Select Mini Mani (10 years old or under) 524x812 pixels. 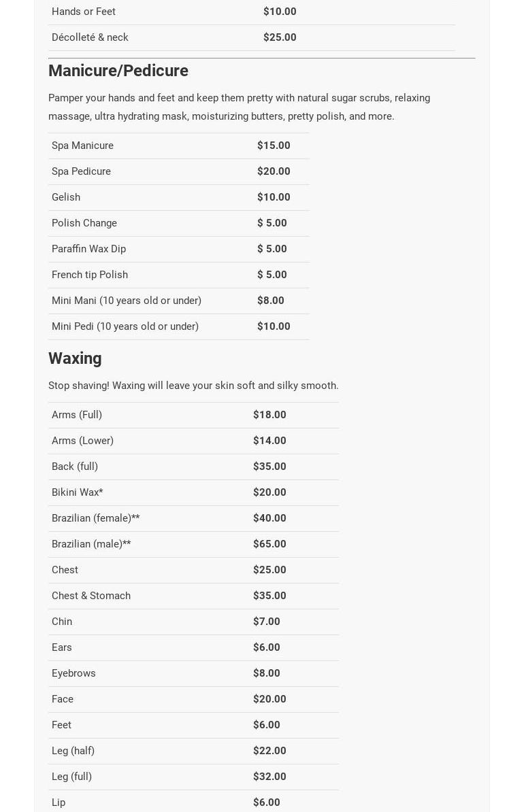(127, 301)
